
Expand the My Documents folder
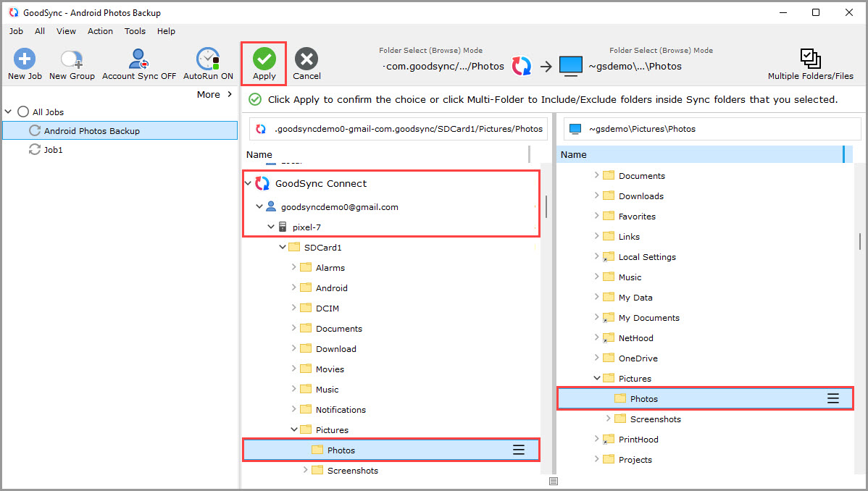(x=596, y=317)
